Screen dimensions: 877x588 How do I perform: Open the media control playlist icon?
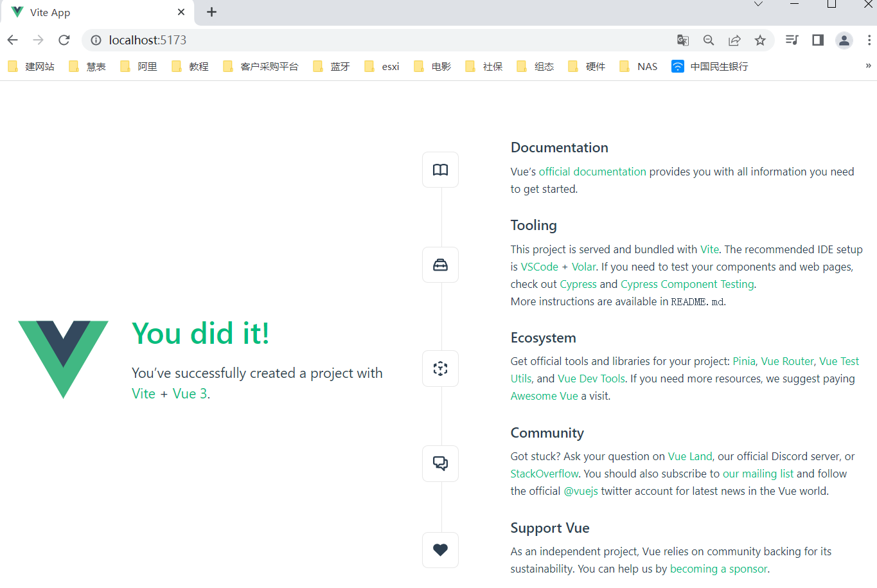792,40
